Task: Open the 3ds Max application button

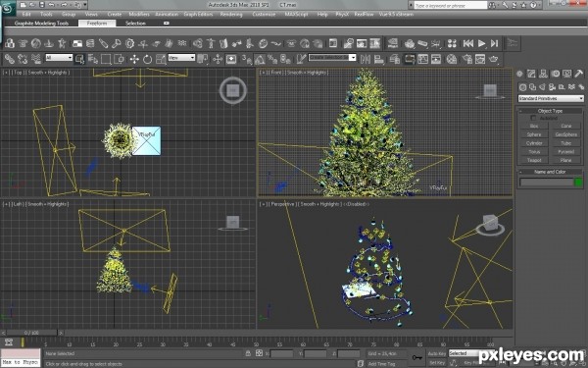Action: tap(8, 8)
